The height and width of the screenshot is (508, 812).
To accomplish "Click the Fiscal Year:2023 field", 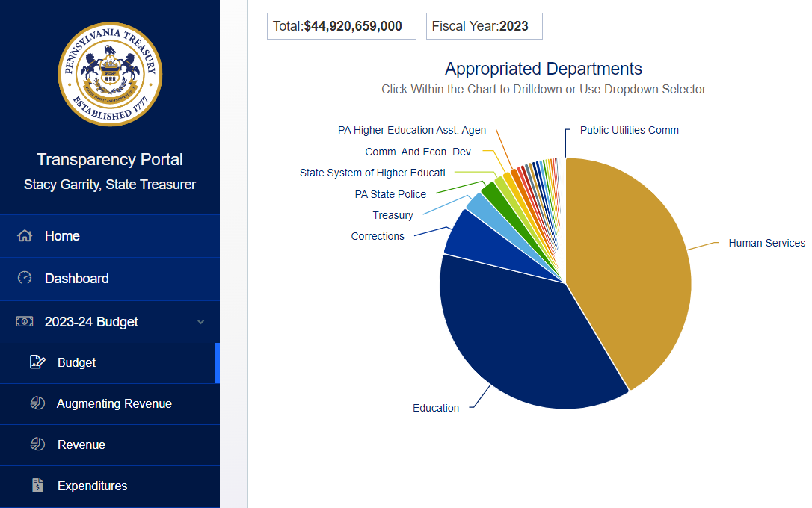I will coord(484,26).
